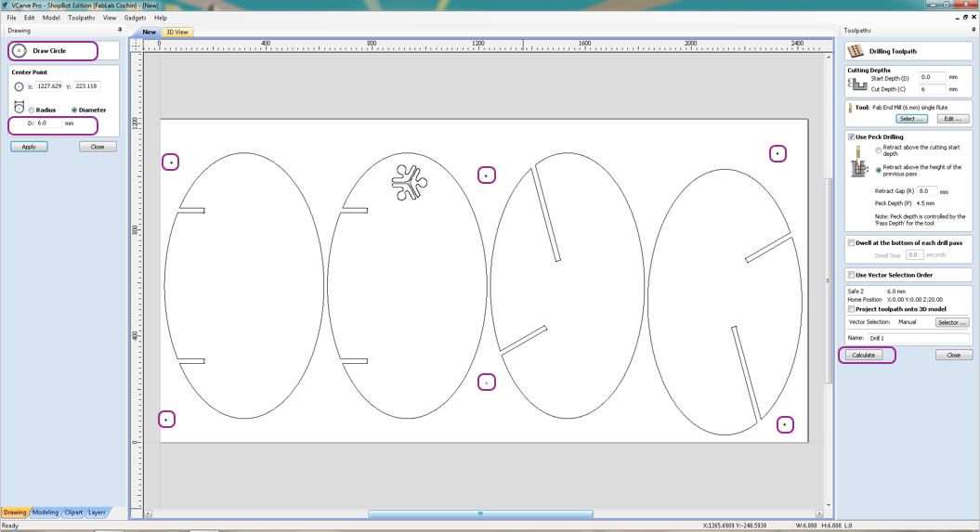
Task: Click the Start Depth (D) field
Action: (x=932, y=77)
